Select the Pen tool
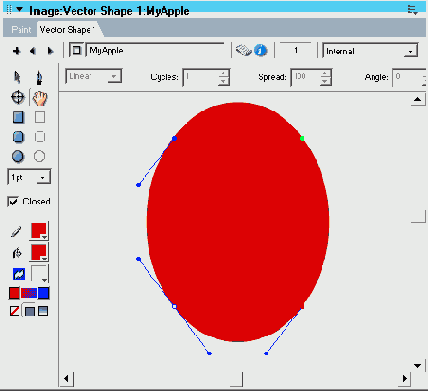Screen dimensions: 428x391 pyautogui.click(x=39, y=77)
